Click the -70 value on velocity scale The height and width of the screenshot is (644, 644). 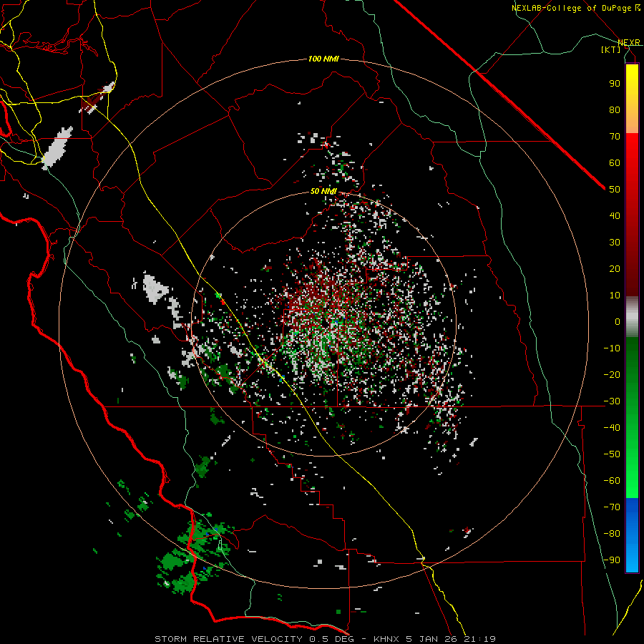coord(612,507)
